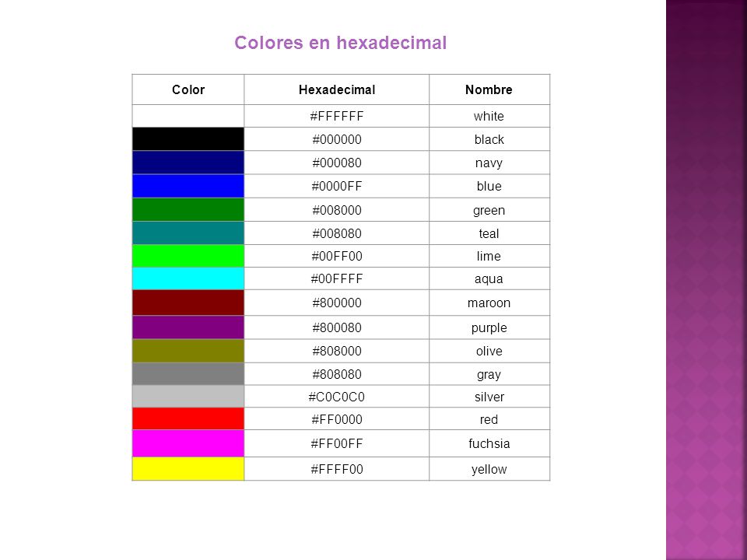Screen dimensions: 747x560
Task: Click the name 'teal'
Action: pyautogui.click(x=489, y=233)
